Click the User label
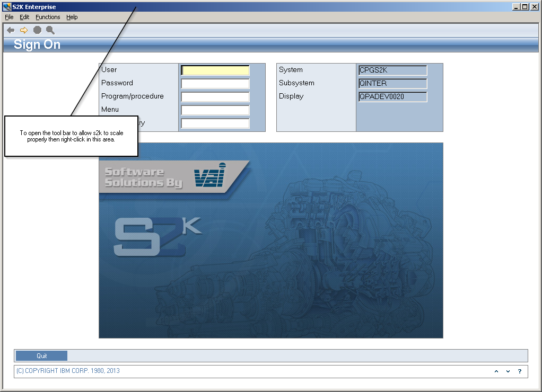Viewport: 542px width, 392px height. coord(109,70)
